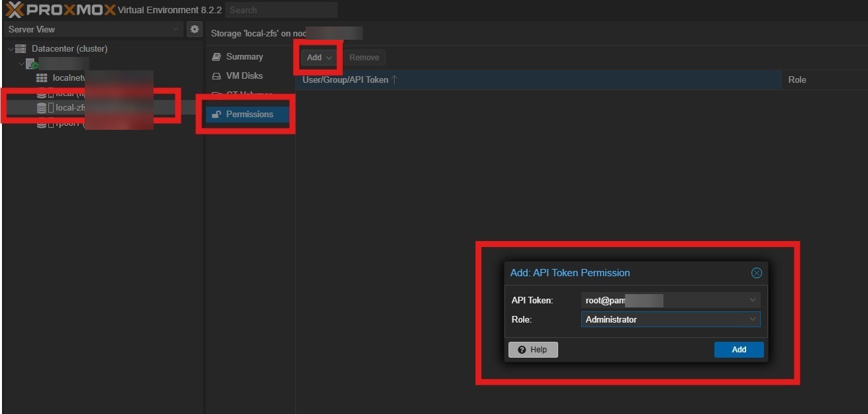868x414 pixels.
Task: Select the local-zfs storage in the tree
Action: 71,108
